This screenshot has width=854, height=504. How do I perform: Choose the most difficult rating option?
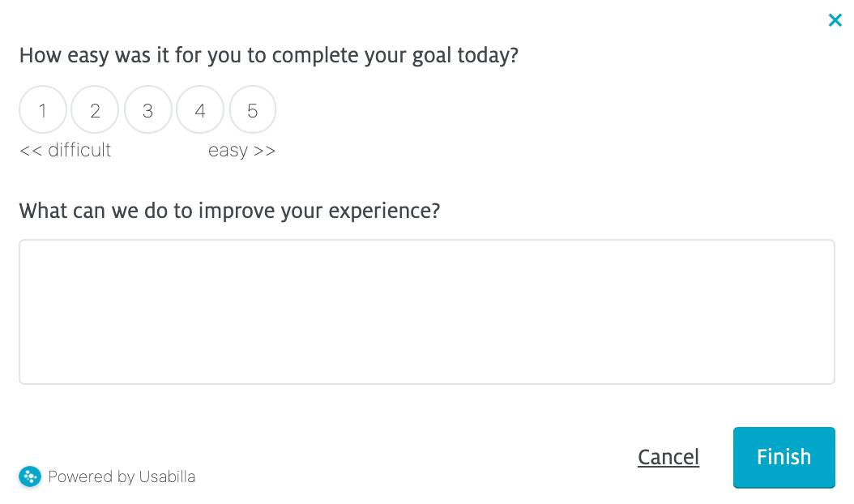tap(43, 110)
